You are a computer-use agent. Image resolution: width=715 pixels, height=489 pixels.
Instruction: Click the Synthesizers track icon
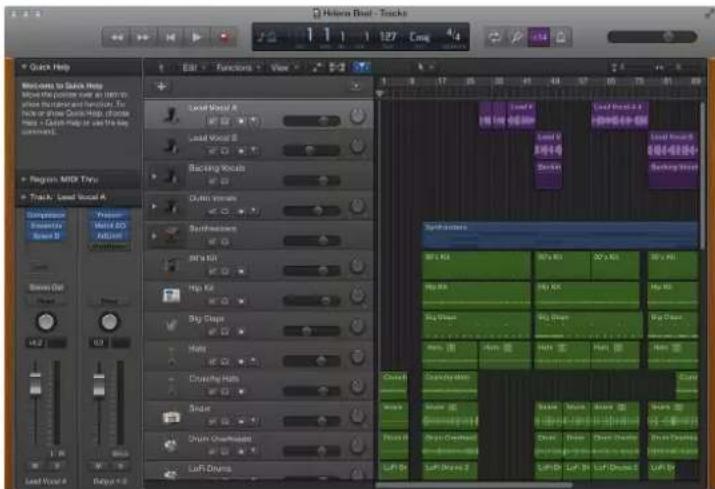click(171, 236)
